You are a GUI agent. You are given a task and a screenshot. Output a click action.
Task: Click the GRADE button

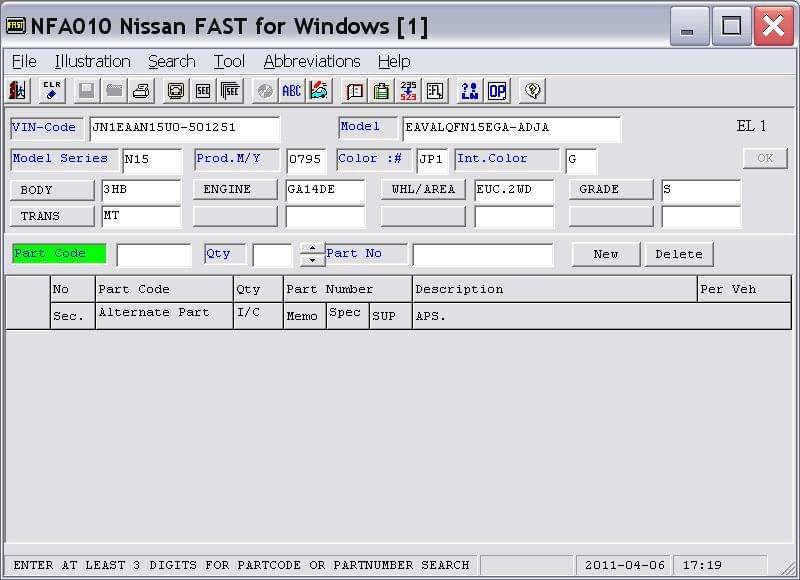click(611, 189)
